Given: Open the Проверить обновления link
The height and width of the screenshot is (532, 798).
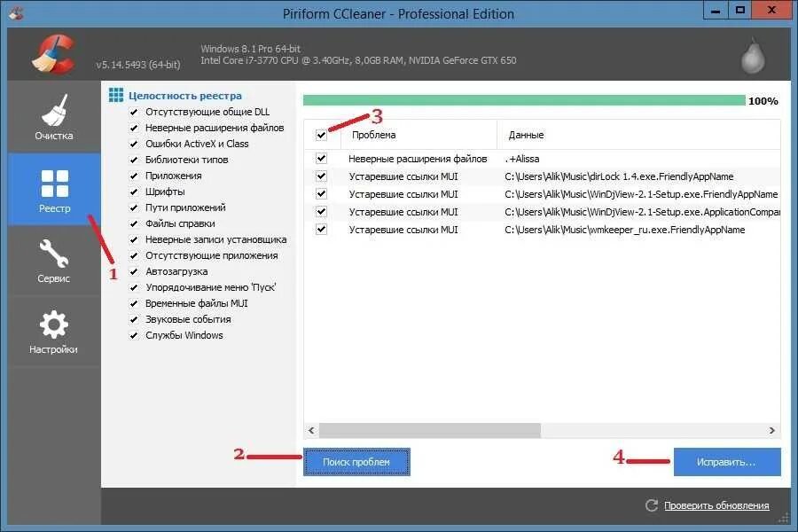Looking at the screenshot, I should (x=716, y=505).
